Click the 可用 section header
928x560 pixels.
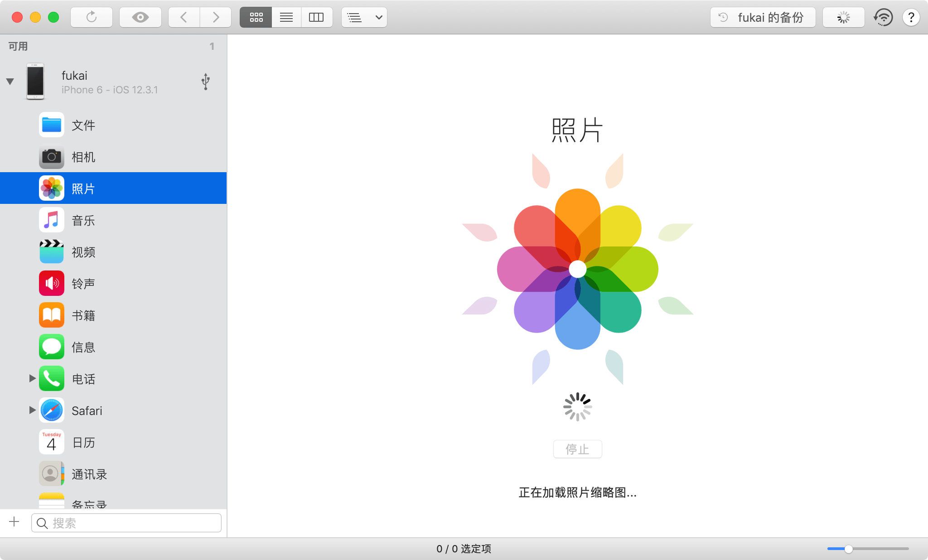(x=18, y=46)
